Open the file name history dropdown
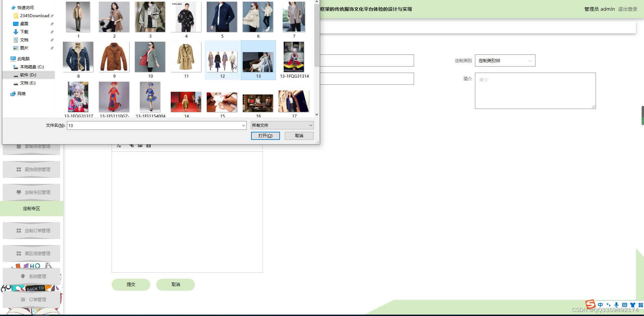Image resolution: width=644 pixels, height=316 pixels. point(244,125)
